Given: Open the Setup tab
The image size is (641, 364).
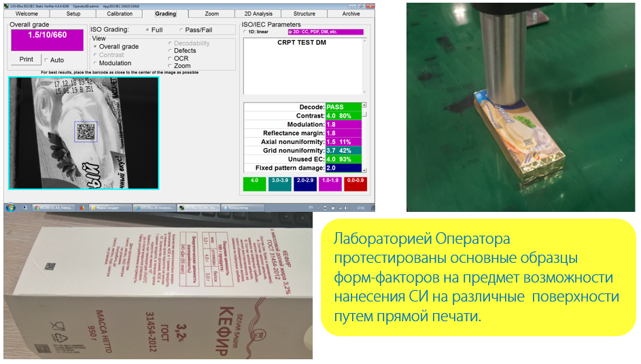Looking at the screenshot, I should pyautogui.click(x=73, y=14).
